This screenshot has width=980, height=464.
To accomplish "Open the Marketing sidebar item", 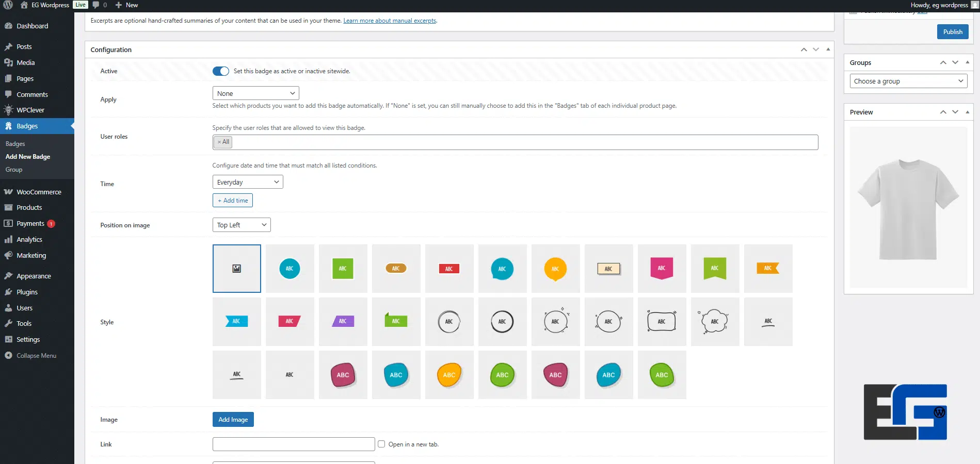I will [31, 255].
